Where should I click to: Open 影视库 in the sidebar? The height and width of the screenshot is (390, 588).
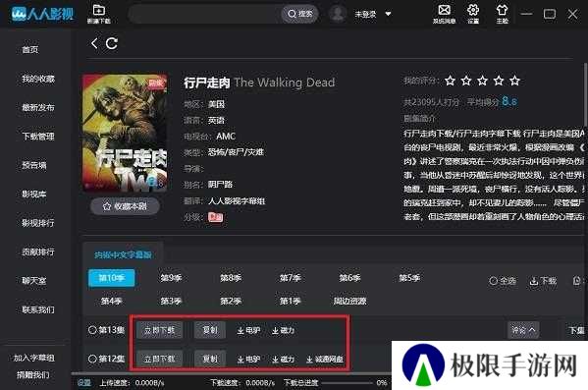tap(34, 195)
